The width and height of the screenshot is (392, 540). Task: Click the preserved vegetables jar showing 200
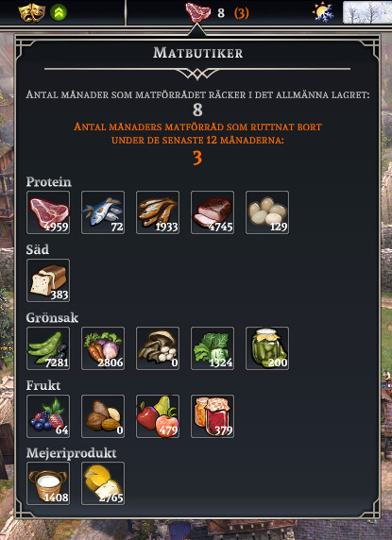[x=267, y=348]
